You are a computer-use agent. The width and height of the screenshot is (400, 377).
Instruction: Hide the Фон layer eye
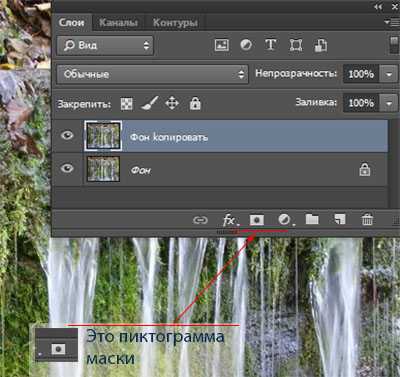(x=67, y=168)
